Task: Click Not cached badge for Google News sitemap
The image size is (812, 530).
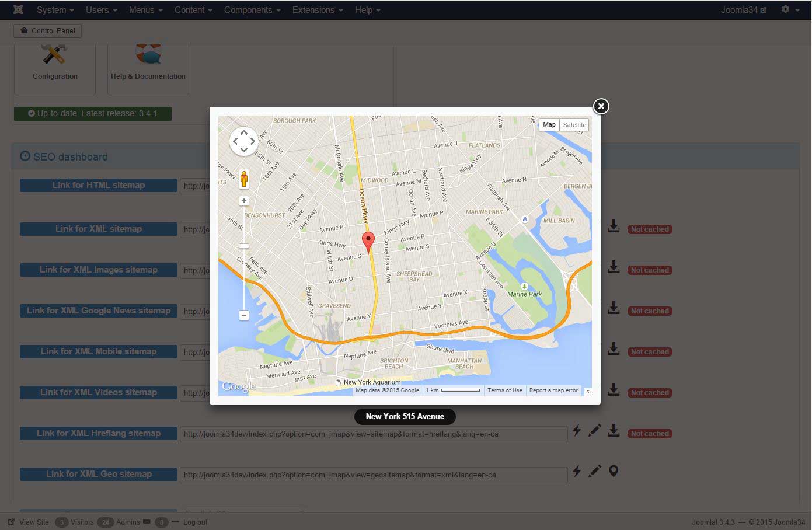Action: [650, 311]
